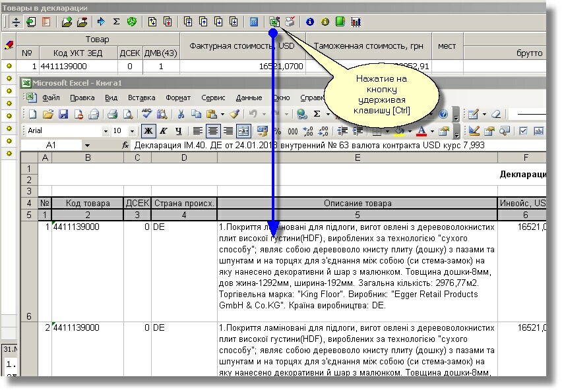This screenshot has height=392, width=562.
Task: Open the Файл menu in Excel
Action: (x=51, y=98)
